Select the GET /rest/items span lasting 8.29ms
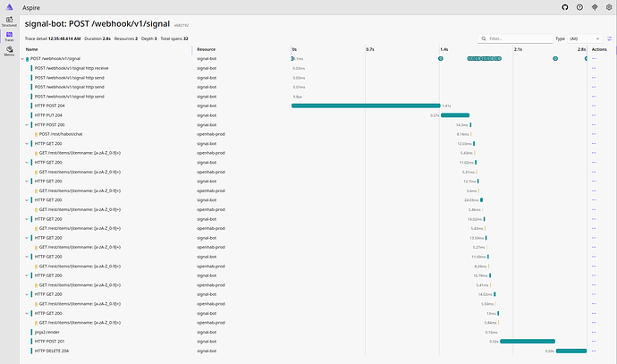The height and width of the screenshot is (364, 617). (80, 267)
